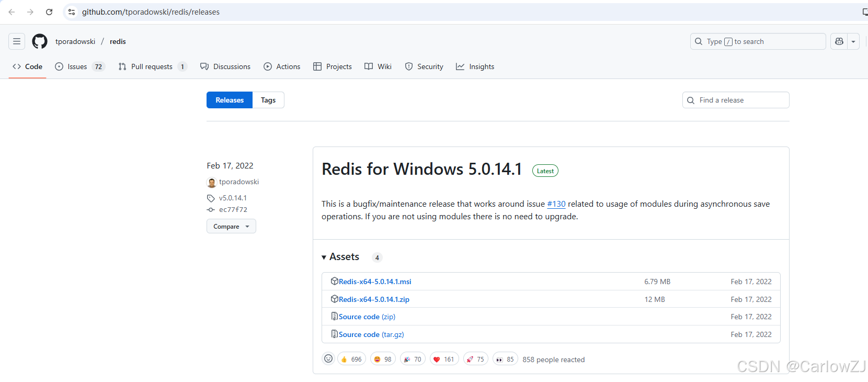
Task: Download Redis-x64-5.0.14.1.msi
Action: (375, 282)
